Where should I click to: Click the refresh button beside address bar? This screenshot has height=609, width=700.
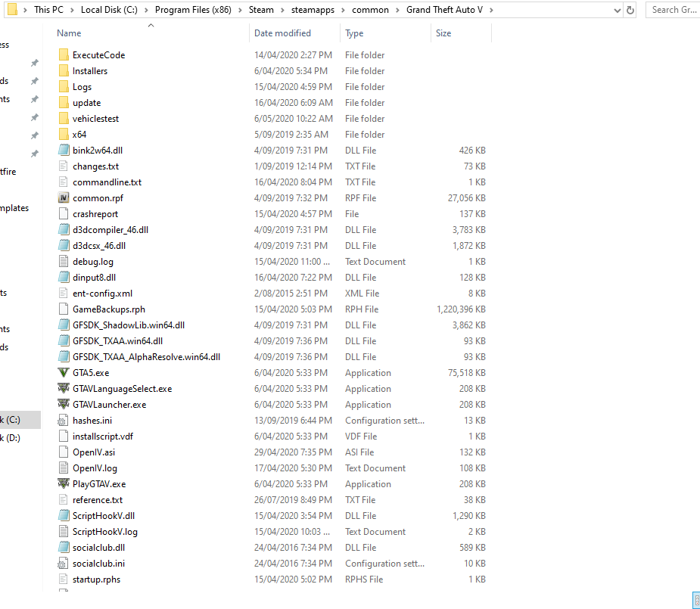(x=630, y=10)
